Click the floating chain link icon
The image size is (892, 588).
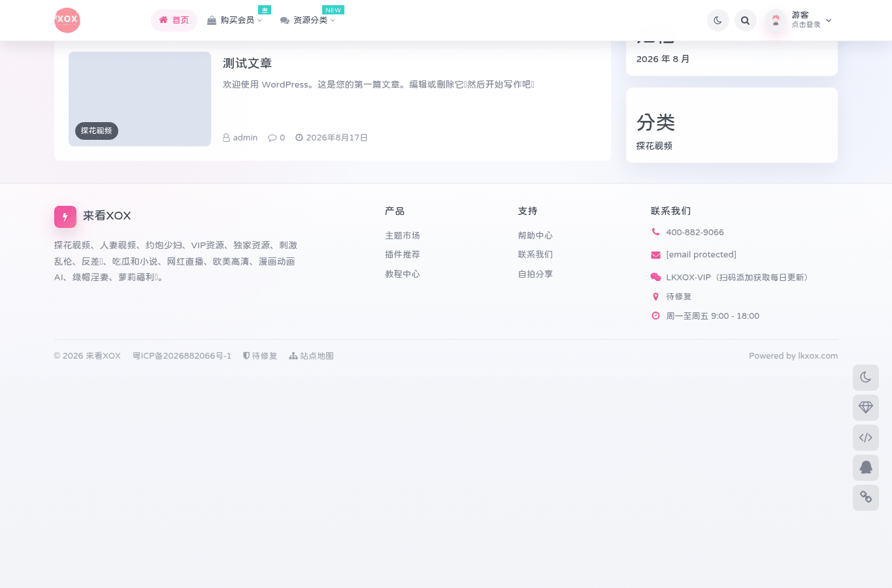[866, 498]
